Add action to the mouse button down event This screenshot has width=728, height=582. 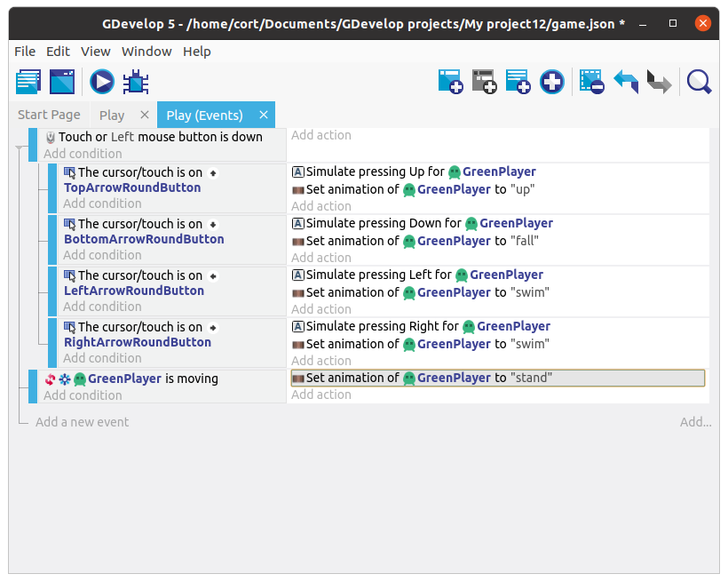click(321, 135)
